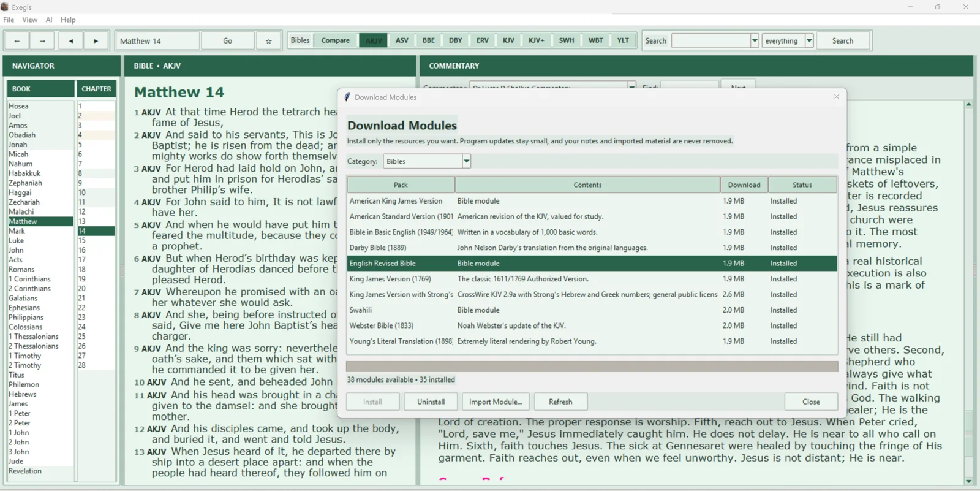Go to next chapter with right triangle
The height and width of the screenshot is (491, 980).
tap(96, 41)
